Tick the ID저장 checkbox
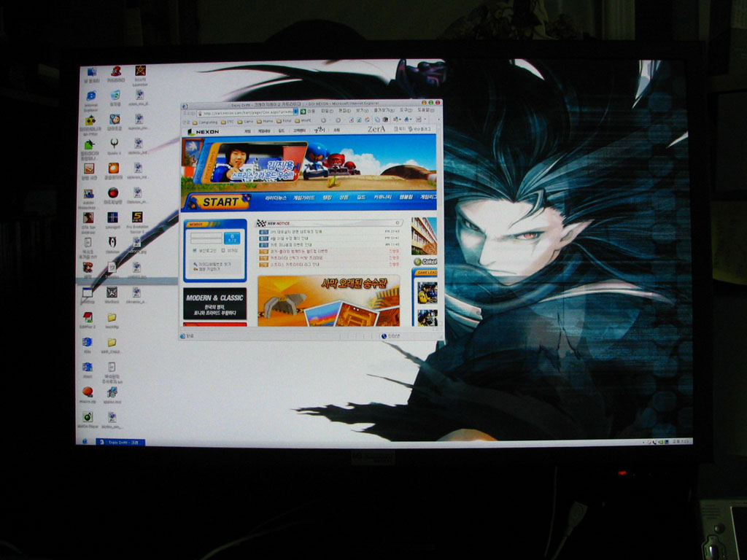747x560 pixels. [223, 251]
